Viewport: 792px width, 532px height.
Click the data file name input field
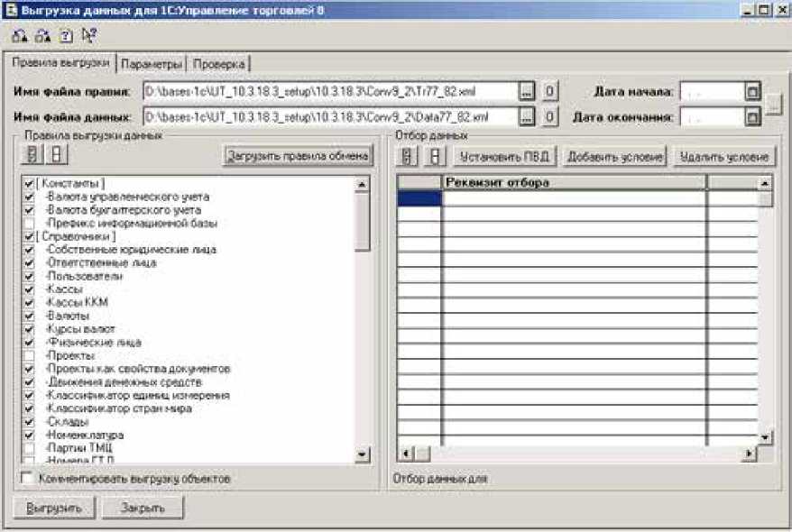pos(330,116)
